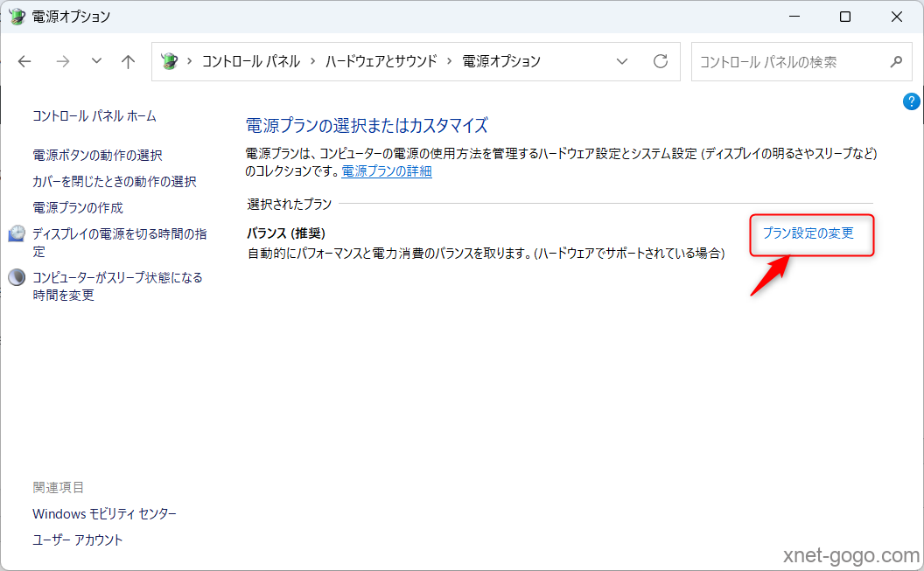Select コントロール パネル ホーム in sidebar
Viewport: 924px width, 571px height.
click(x=94, y=115)
